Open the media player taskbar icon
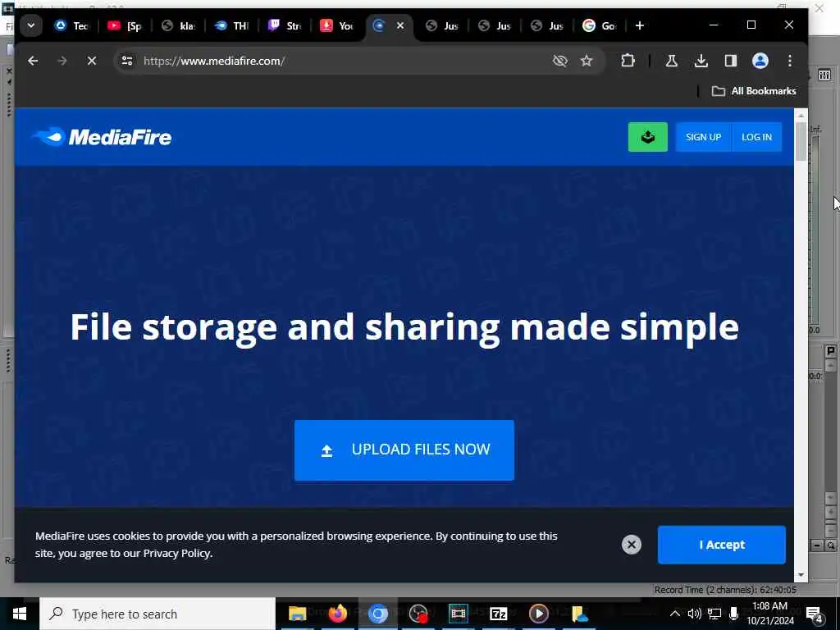Viewport: 840px width, 630px height. 538,614
